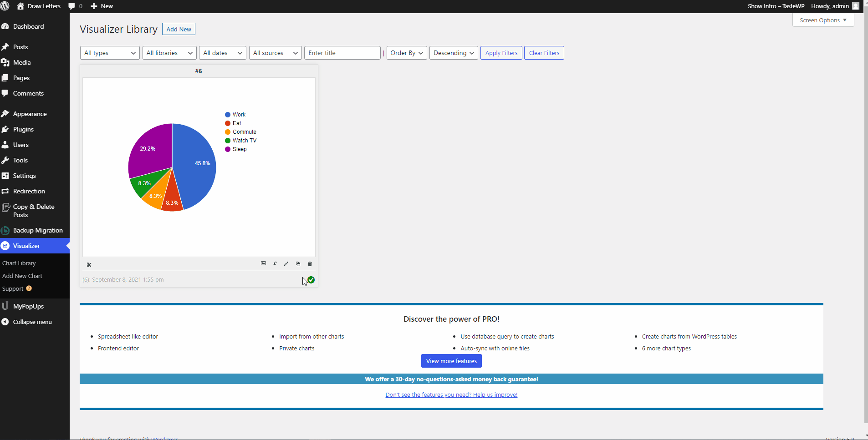The height and width of the screenshot is (440, 868).
Task: Open the Plugins menu in the sidebar
Action: point(23,129)
